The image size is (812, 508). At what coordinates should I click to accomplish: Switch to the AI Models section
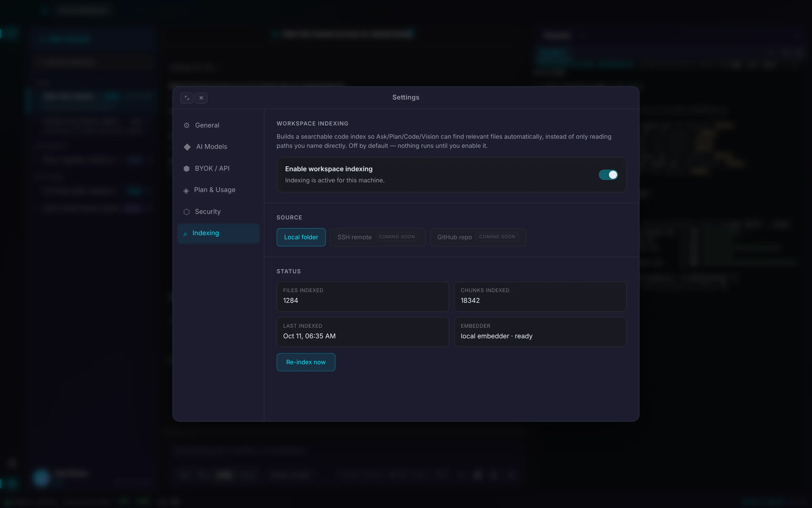click(x=218, y=147)
